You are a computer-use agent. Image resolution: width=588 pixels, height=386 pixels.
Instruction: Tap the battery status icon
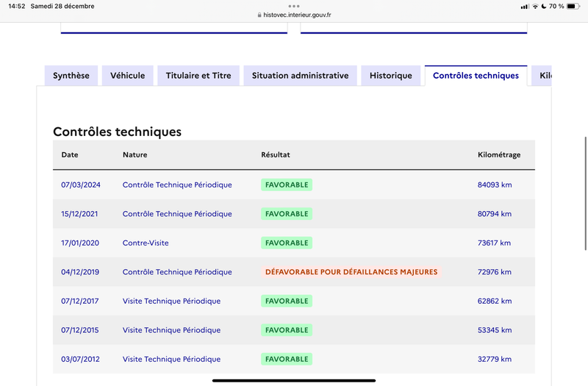point(573,6)
